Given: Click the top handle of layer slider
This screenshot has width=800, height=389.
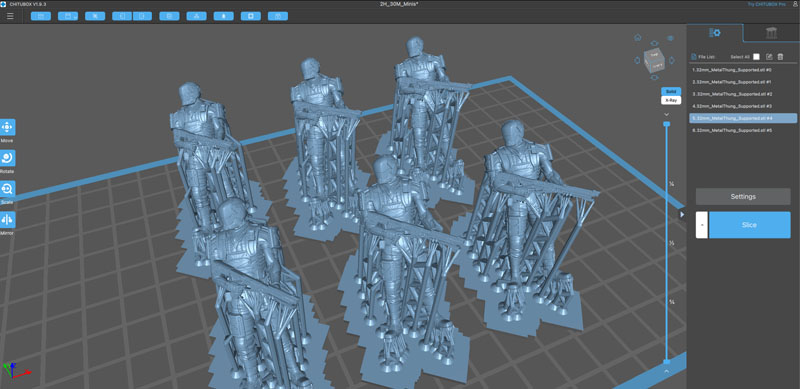Looking at the screenshot, I should tap(666, 124).
